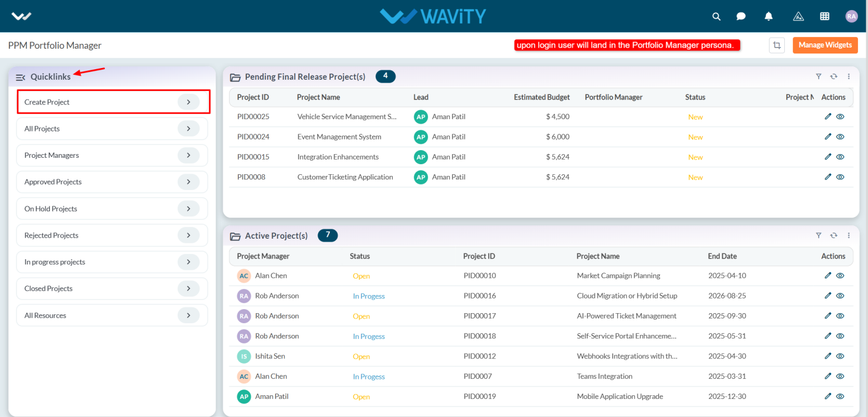Click the Active Projects count badge 7
The height and width of the screenshot is (417, 868).
coord(328,235)
